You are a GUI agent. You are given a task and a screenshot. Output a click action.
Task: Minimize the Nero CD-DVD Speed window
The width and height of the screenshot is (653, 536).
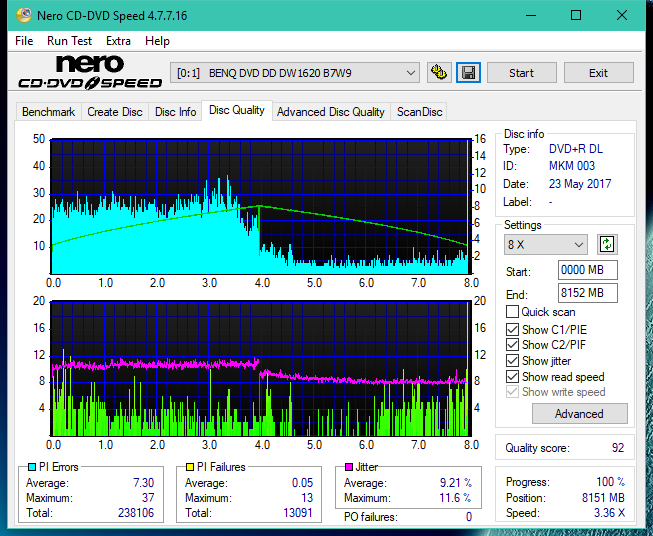(x=531, y=15)
